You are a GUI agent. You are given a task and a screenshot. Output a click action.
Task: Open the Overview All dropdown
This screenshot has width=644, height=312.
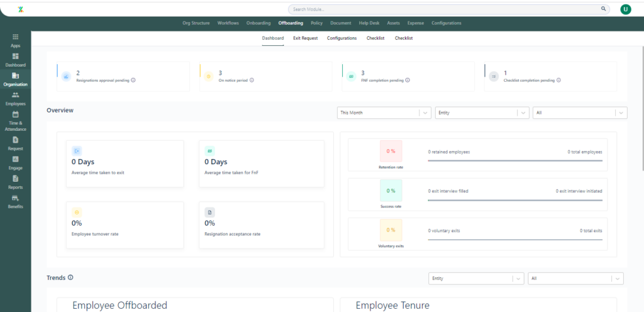[580, 113]
